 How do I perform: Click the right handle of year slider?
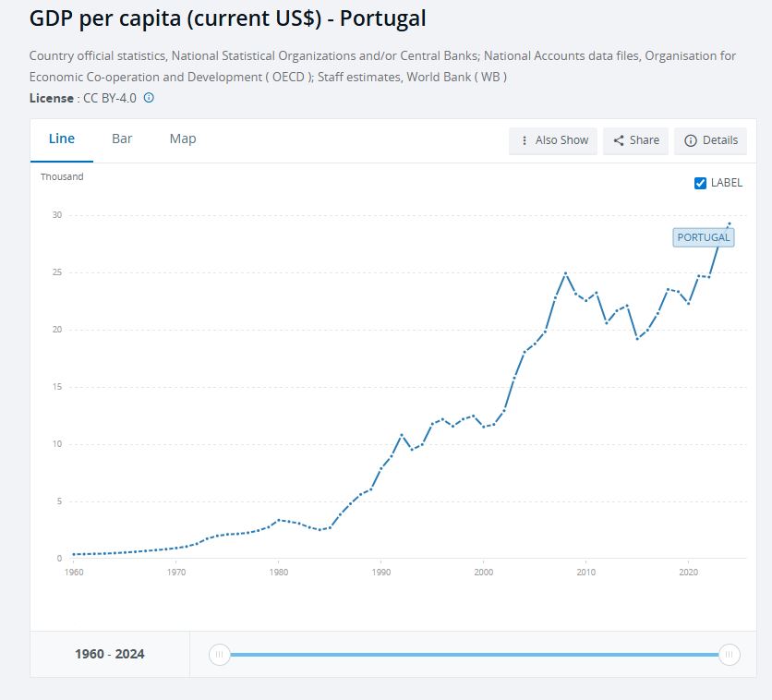pos(730,655)
